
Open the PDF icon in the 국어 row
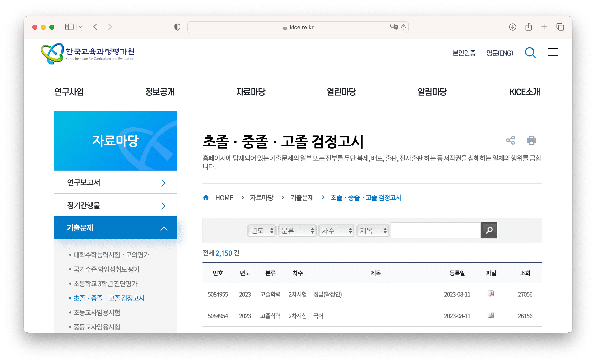click(x=491, y=315)
